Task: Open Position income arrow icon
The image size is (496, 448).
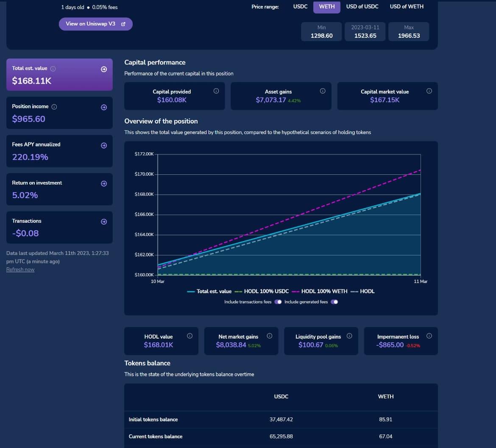Action: coord(104,107)
